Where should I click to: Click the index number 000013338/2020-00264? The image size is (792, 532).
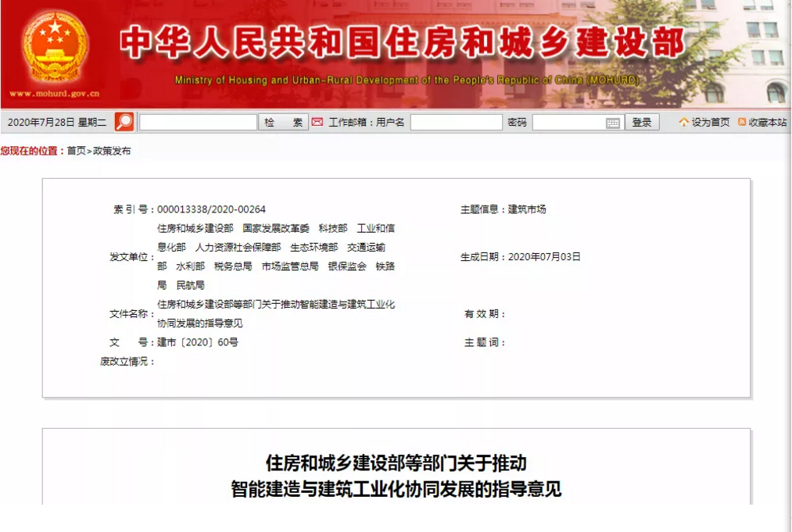point(211,209)
